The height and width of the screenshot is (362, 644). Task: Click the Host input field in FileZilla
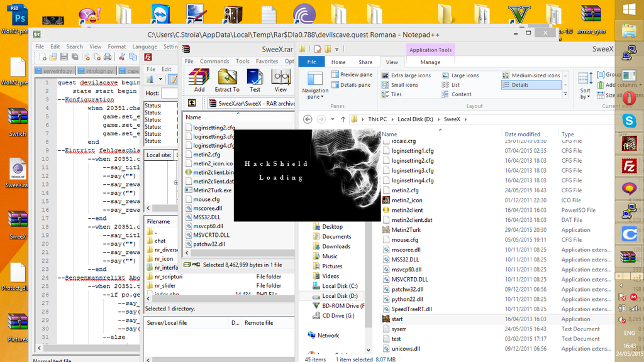tap(169, 93)
